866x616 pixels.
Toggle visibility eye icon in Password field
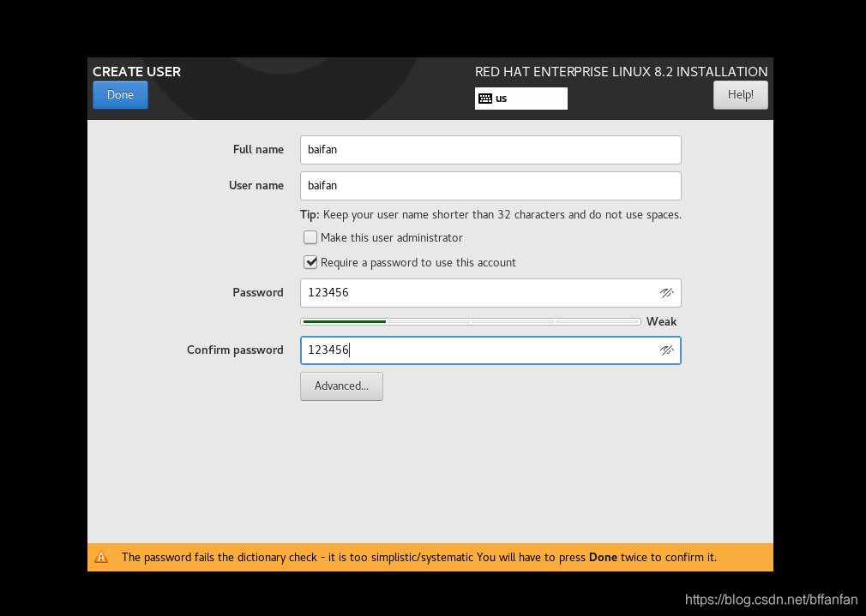[x=666, y=292]
